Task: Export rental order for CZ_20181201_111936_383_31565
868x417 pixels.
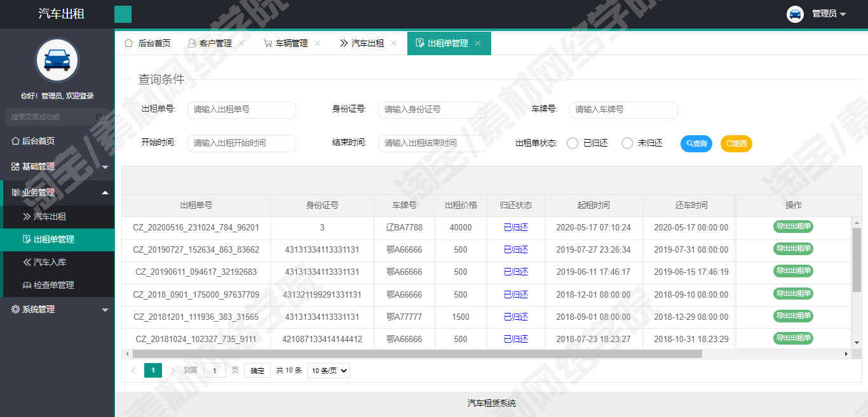Action: point(793,315)
